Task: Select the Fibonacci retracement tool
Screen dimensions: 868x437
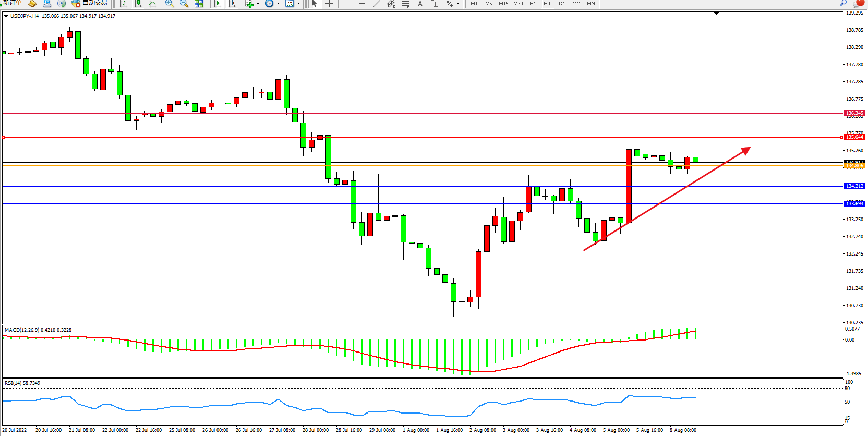Action: (x=406, y=4)
